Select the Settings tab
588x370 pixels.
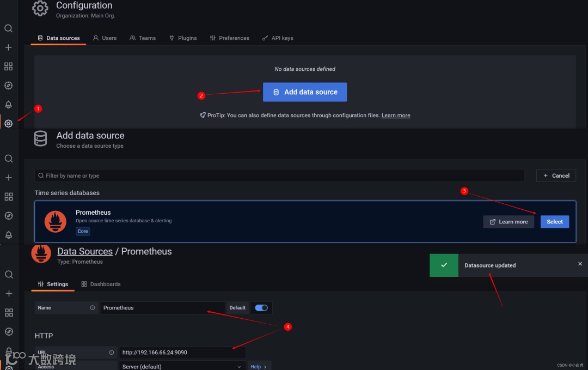53,284
